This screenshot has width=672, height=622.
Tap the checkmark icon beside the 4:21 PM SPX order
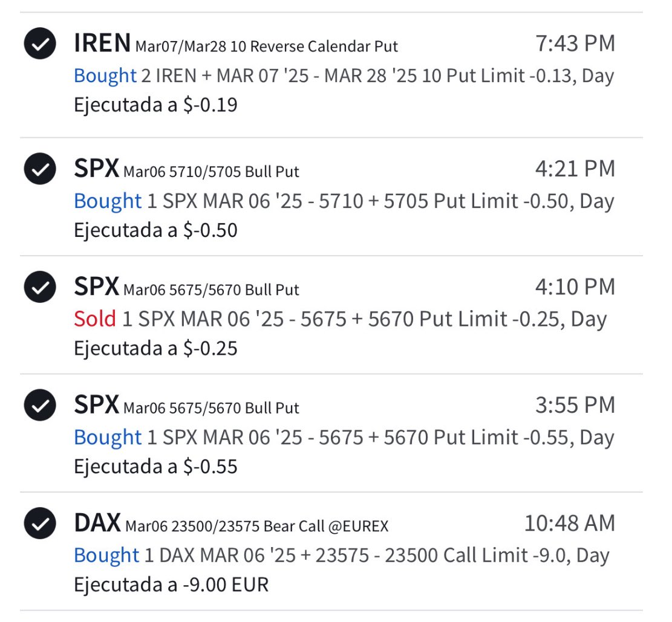40,169
